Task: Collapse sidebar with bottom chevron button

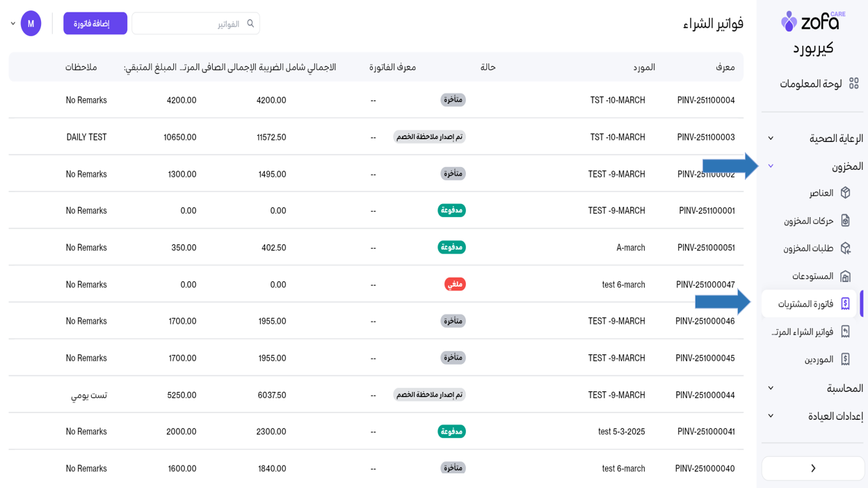Action: (x=812, y=469)
